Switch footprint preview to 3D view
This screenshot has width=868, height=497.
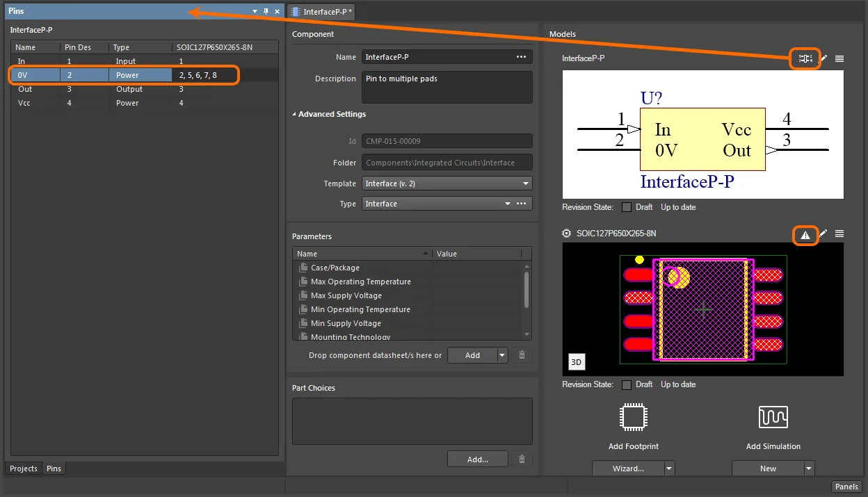pyautogui.click(x=576, y=361)
